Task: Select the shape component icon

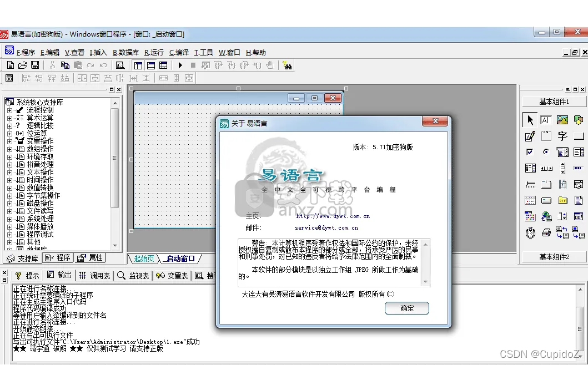Action: (x=578, y=120)
